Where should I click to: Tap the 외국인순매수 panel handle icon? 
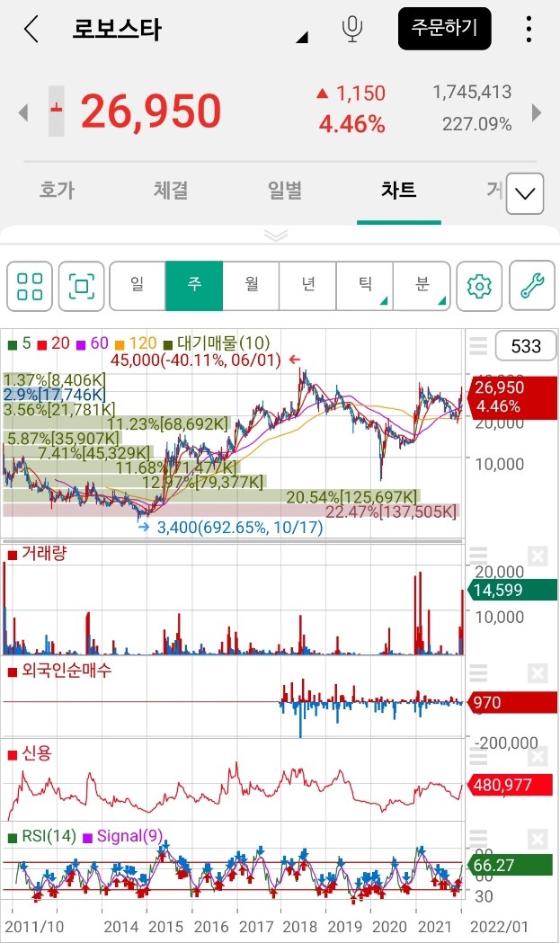point(478,672)
